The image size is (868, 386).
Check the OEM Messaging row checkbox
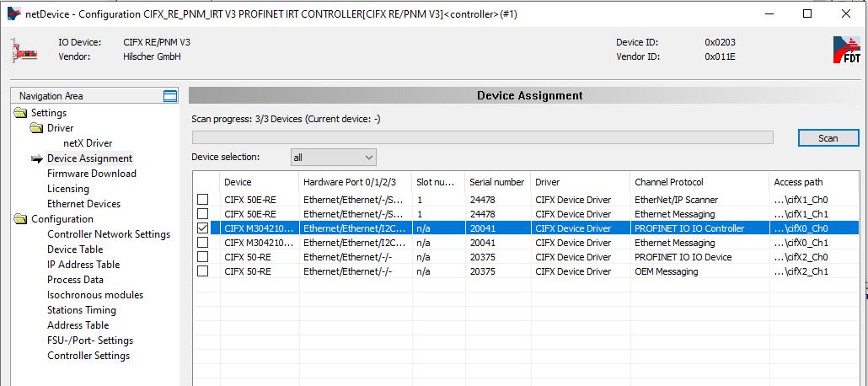coord(203,271)
